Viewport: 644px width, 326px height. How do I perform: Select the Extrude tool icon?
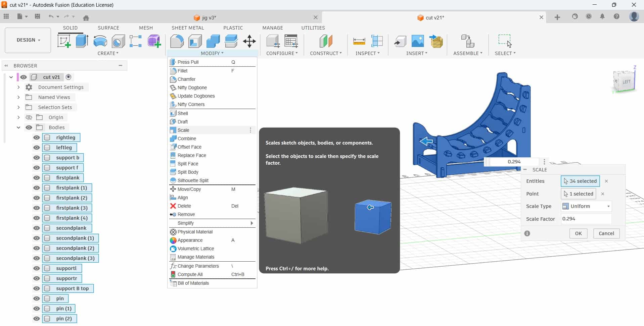coord(82,41)
